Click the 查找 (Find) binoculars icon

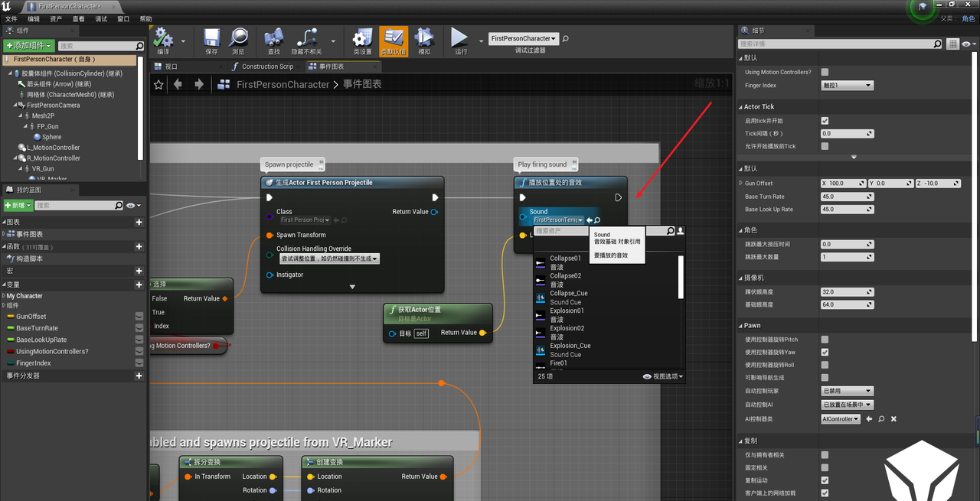point(273,37)
